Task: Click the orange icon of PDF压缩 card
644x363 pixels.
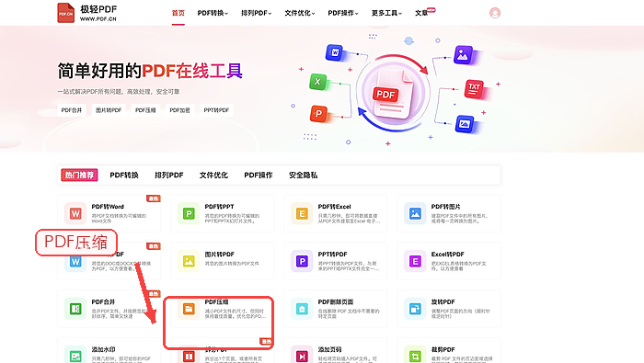Action: (x=189, y=309)
